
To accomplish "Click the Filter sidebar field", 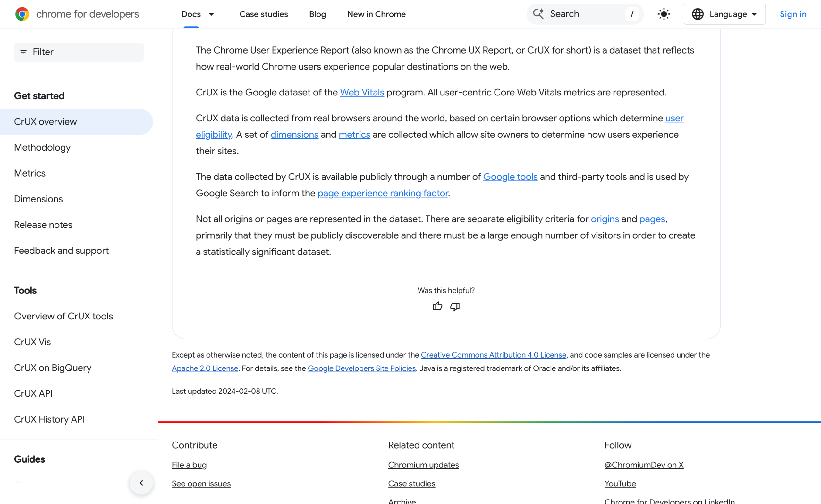I will click(79, 52).
